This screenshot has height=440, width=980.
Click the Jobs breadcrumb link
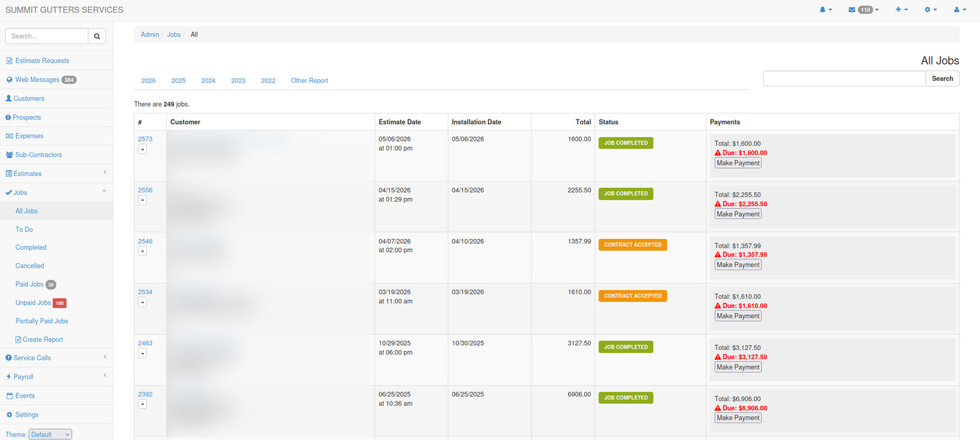174,35
